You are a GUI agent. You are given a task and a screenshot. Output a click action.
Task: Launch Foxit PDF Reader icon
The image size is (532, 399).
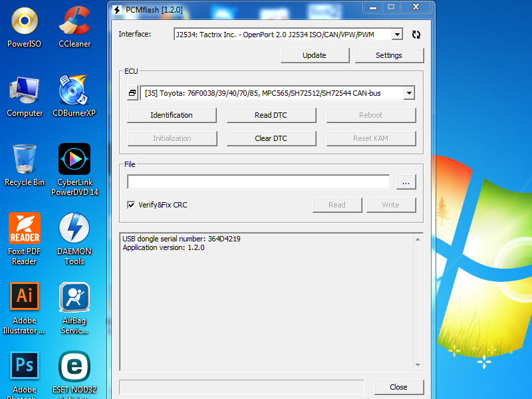[25, 239]
